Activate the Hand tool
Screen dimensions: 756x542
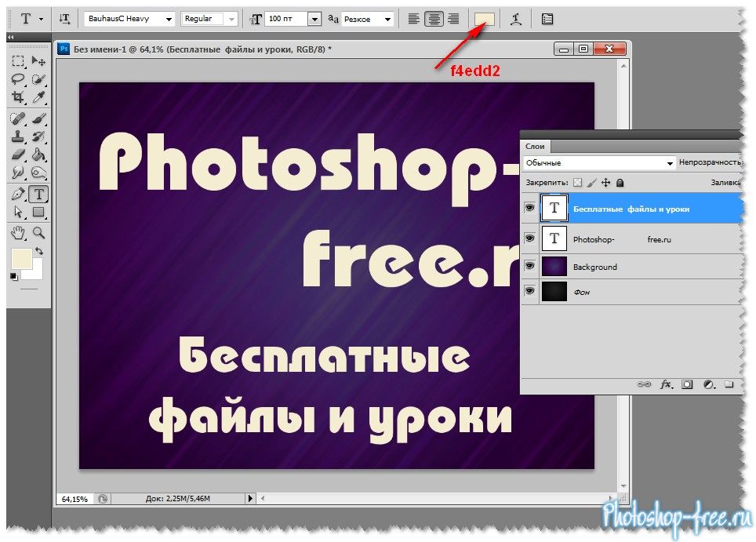point(18,232)
